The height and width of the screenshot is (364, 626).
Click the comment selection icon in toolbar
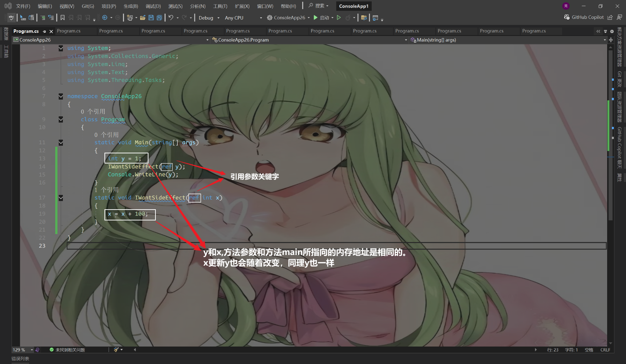[x=43, y=17]
